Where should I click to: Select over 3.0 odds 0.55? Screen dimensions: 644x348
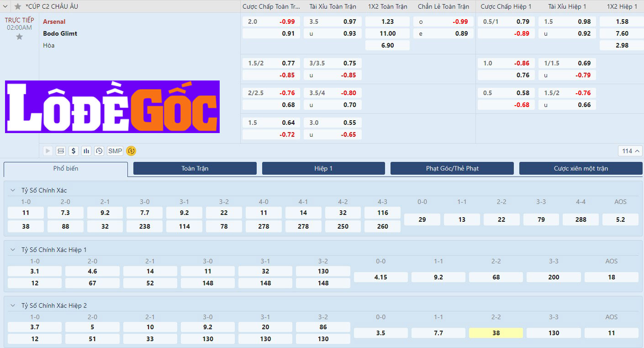[x=333, y=123]
